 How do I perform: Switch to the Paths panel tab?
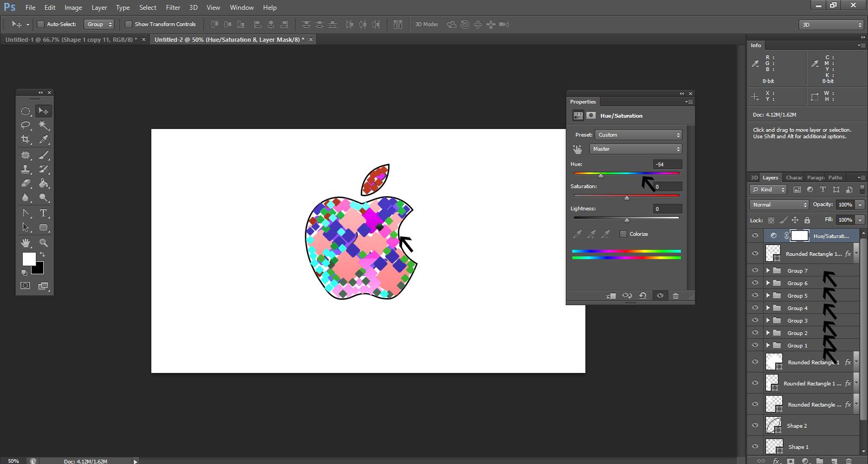(x=835, y=178)
